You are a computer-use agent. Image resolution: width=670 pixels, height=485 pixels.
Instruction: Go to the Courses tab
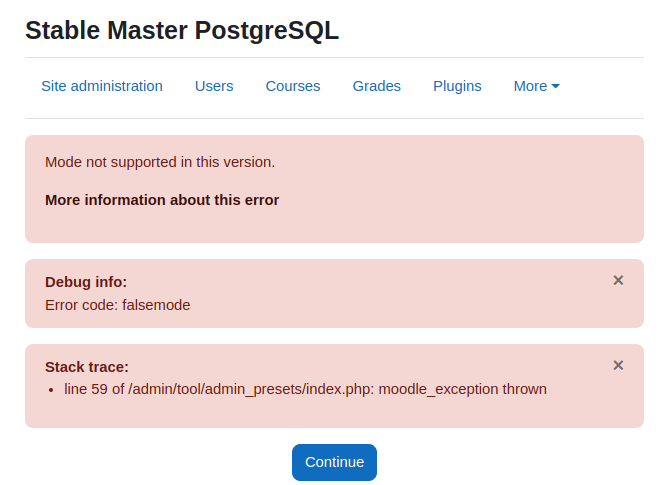(293, 86)
